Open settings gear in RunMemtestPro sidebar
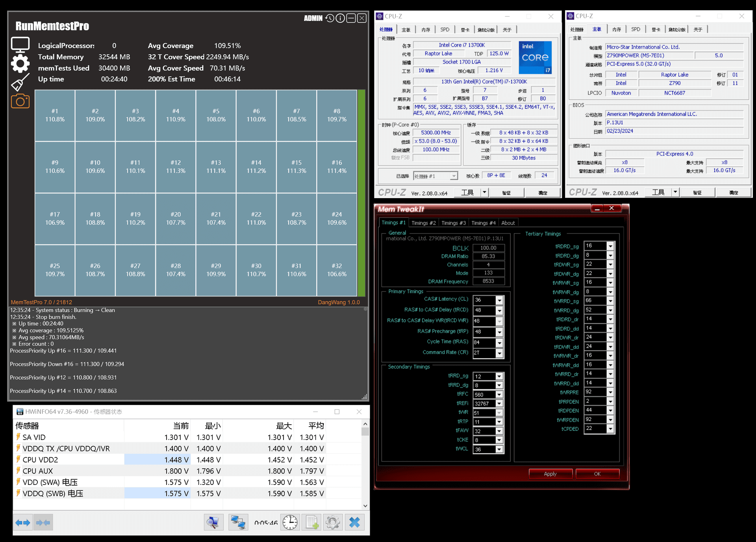Viewport: 756px width, 542px height. (x=20, y=63)
